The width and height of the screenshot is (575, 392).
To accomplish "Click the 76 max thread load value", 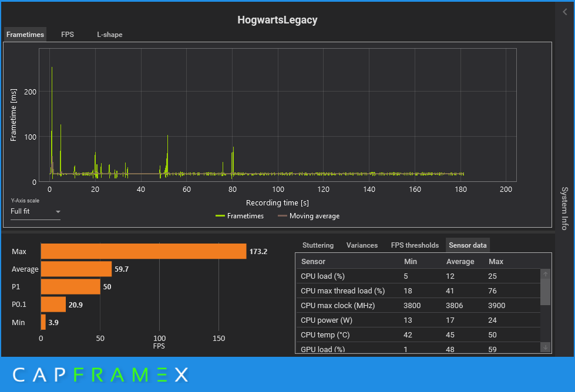I will tap(492, 291).
